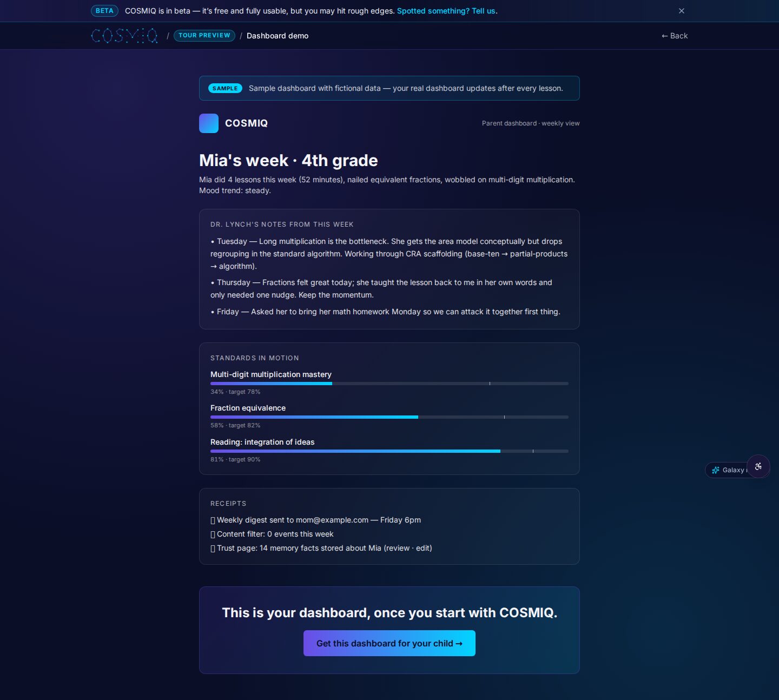Viewport: 779px width, 700px height.
Task: Click the "Mia's week · 4th grade" heading
Action: click(x=288, y=161)
